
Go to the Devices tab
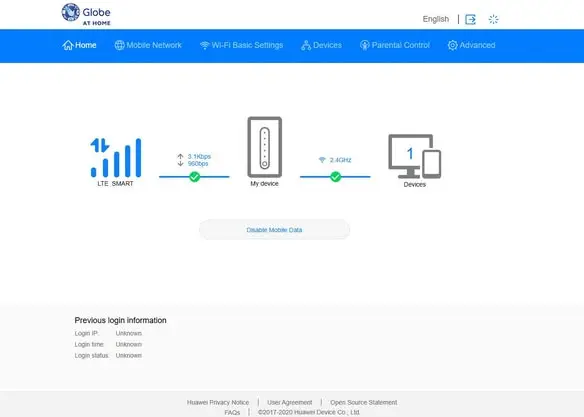click(321, 45)
